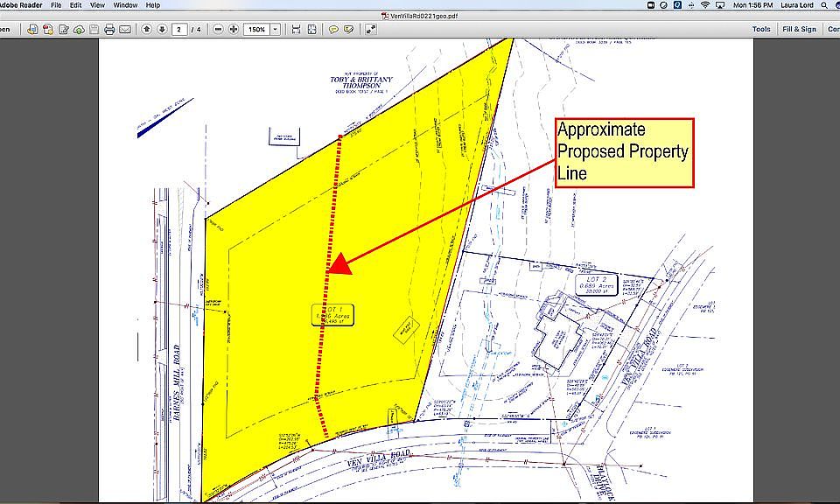Go to previous page with up arrow
The width and height of the screenshot is (840, 504).
pyautogui.click(x=146, y=30)
